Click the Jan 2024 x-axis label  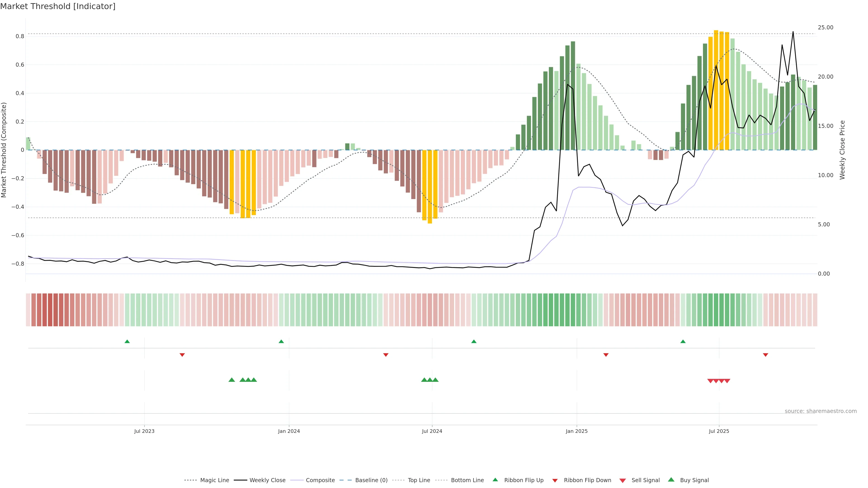pyautogui.click(x=289, y=431)
